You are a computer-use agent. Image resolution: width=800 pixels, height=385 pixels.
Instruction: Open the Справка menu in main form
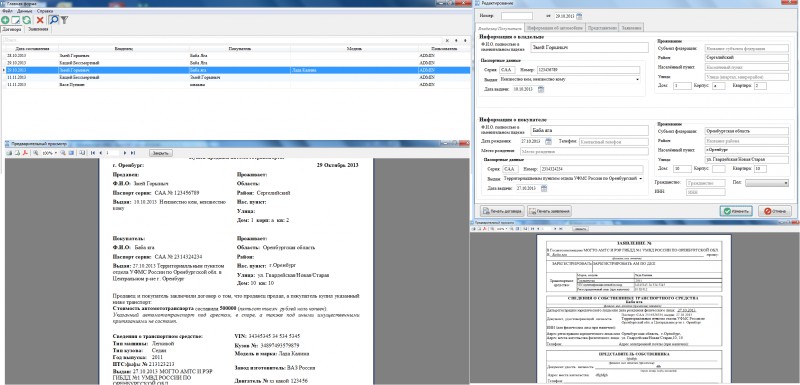[45, 11]
